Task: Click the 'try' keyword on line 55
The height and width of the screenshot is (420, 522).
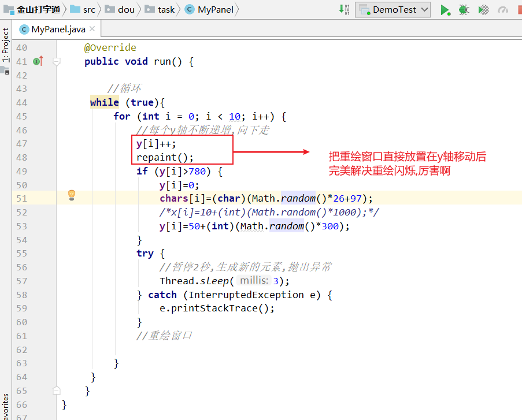Action: (145, 254)
